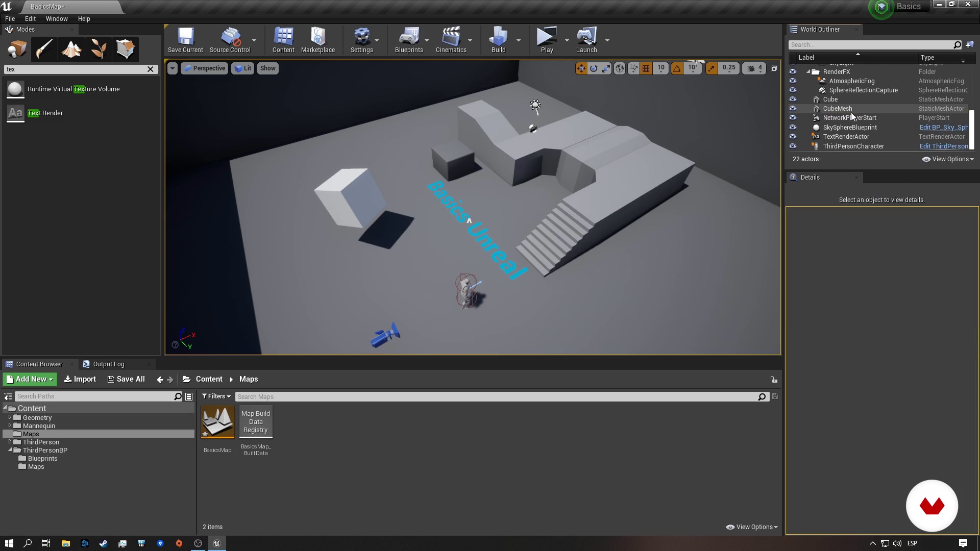Select the scale gizmo tool in viewport

point(606,68)
